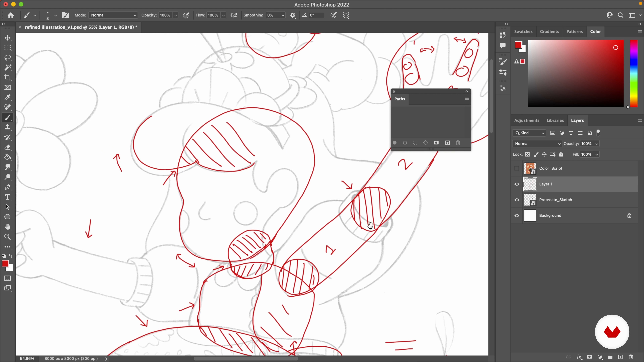Switch to the Libraries tab
644x362 pixels.
555,121
